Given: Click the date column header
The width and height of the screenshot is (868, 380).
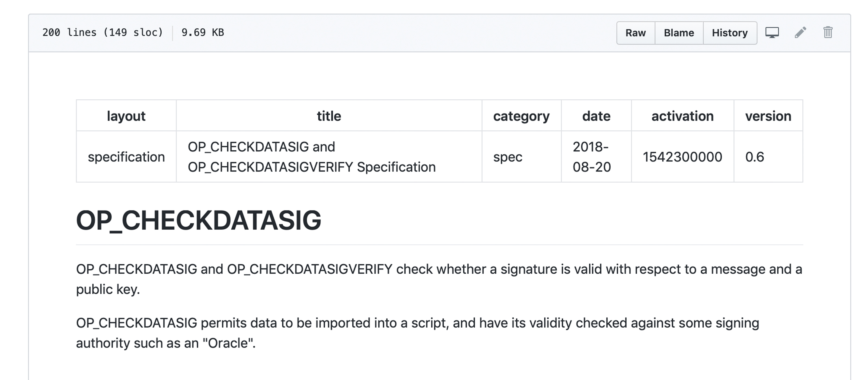Looking at the screenshot, I should click(596, 116).
